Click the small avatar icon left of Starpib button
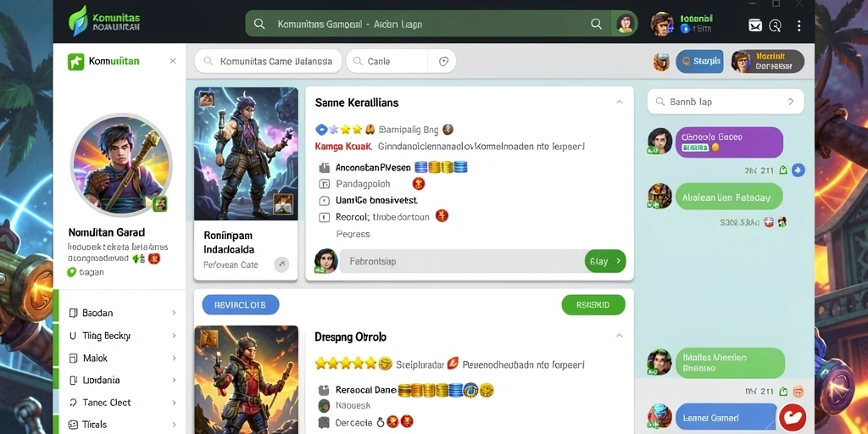 (661, 61)
